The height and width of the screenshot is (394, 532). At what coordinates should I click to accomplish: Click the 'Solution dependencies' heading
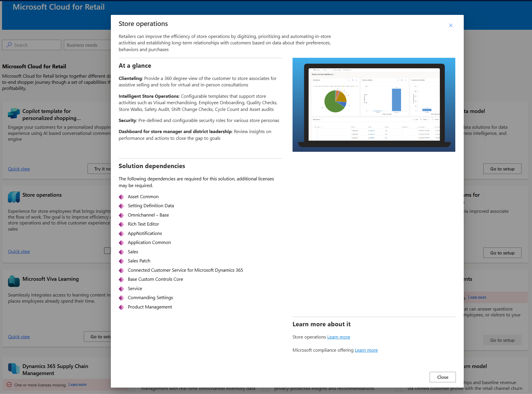point(152,166)
